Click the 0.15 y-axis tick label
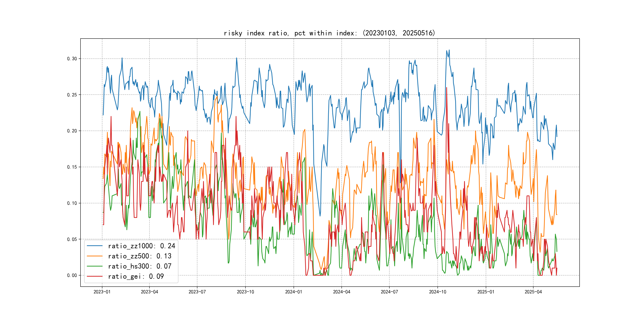The image size is (644, 322). click(72, 167)
